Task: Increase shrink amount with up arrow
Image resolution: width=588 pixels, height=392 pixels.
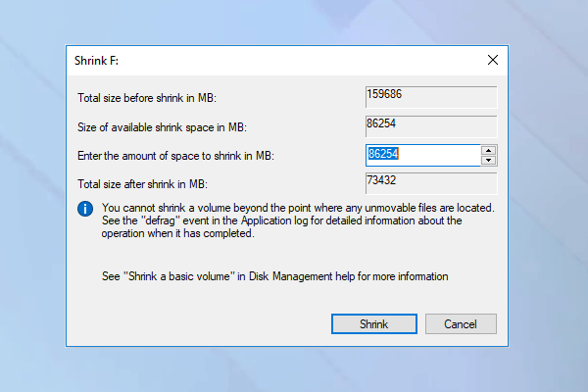Action: [x=488, y=150]
